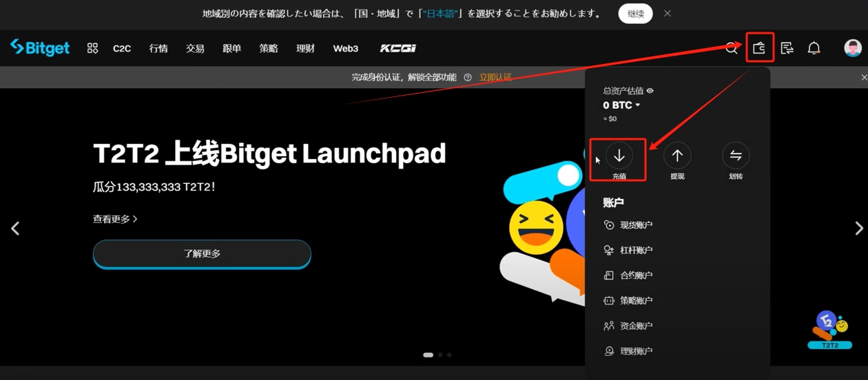Open the orders list icon

[x=787, y=48]
